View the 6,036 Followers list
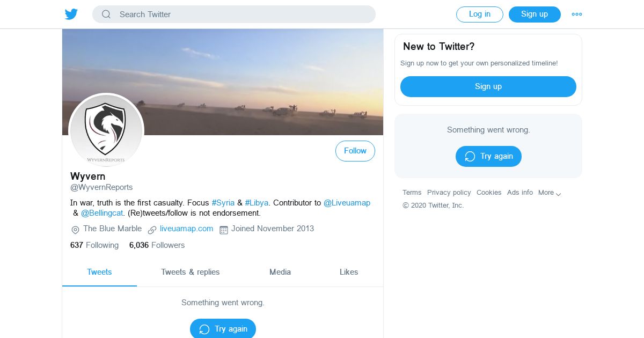Screen dimensions: 644x338 (157, 245)
